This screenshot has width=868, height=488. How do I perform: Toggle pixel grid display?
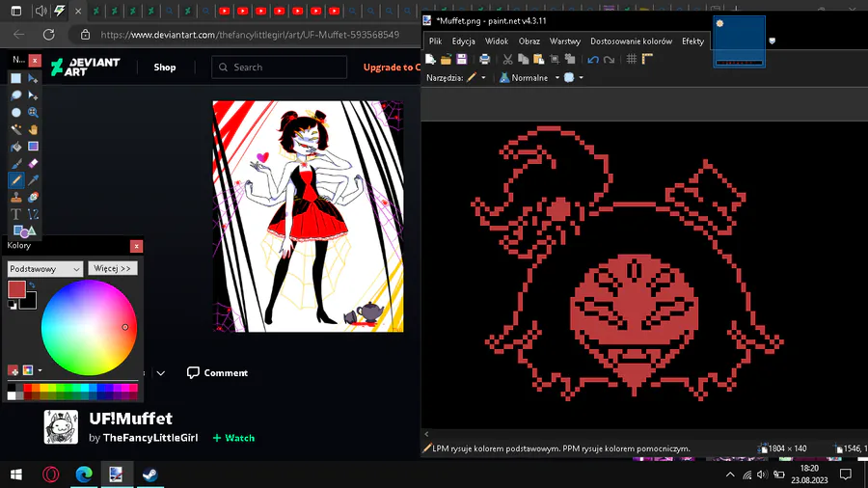[632, 59]
